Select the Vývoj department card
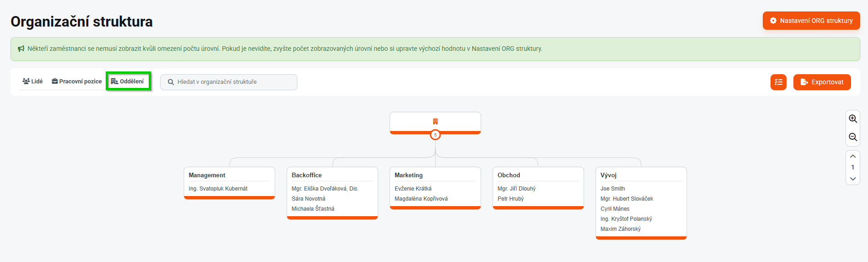 click(641, 175)
